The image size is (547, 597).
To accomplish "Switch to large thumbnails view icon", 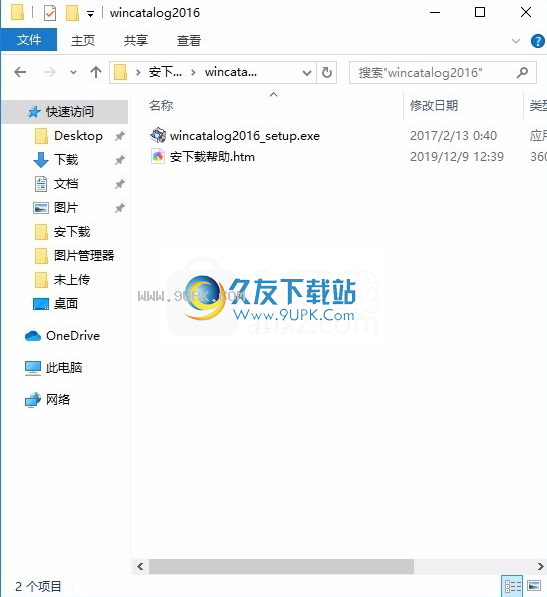I will pos(534,585).
